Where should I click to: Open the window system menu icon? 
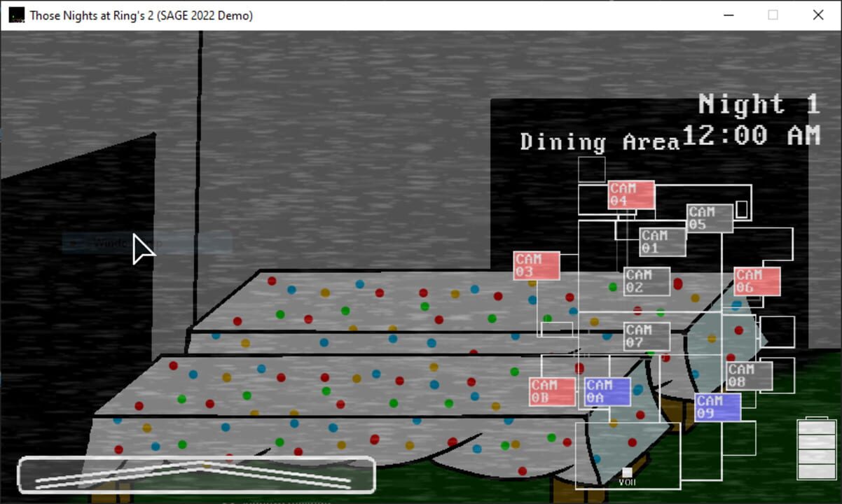pos(17,15)
